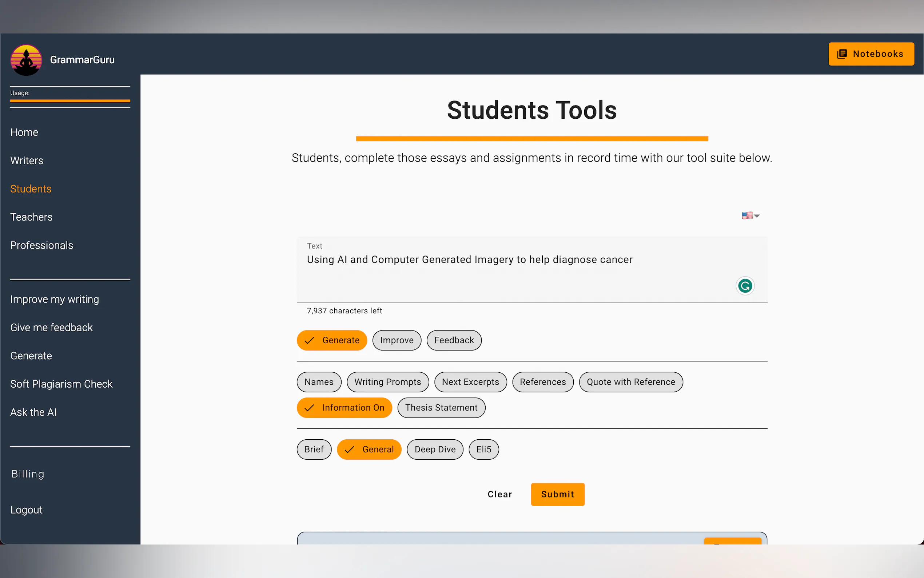The width and height of the screenshot is (924, 578).
Task: Click the Clear text button
Action: click(x=499, y=494)
